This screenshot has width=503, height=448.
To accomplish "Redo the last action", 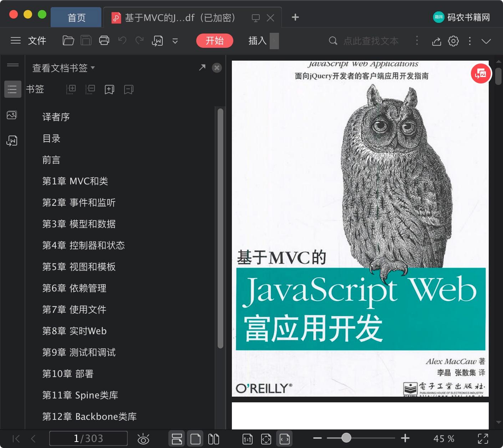I will point(139,41).
